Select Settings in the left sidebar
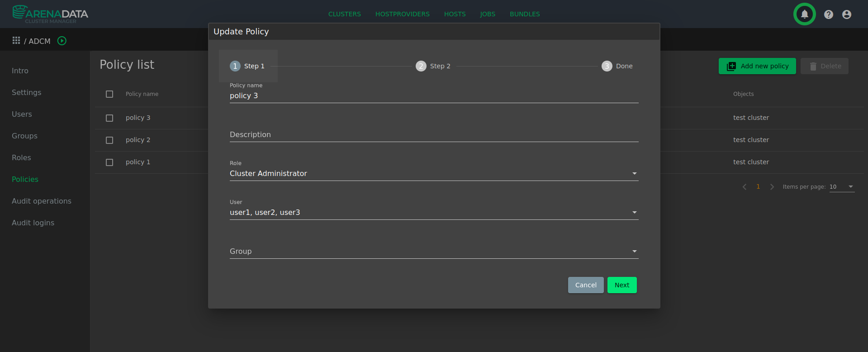This screenshot has height=352, width=868. click(26, 92)
